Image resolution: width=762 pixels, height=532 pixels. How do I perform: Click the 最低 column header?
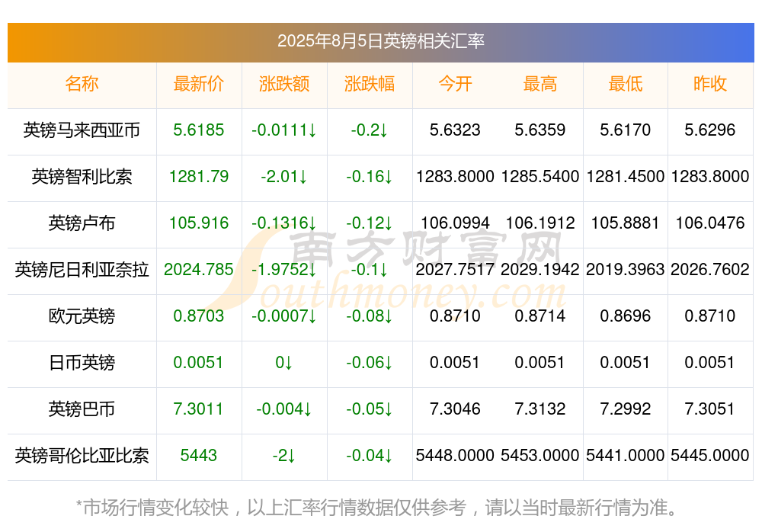(626, 84)
